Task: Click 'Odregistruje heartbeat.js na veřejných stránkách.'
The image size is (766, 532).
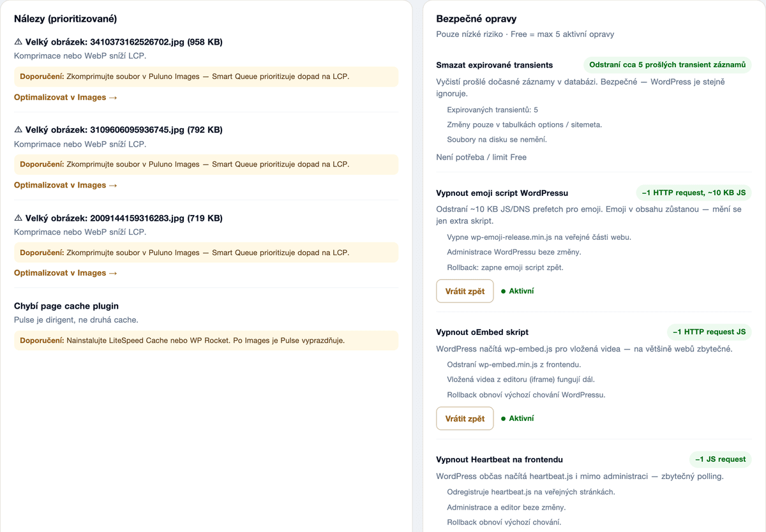Action: [x=531, y=492]
